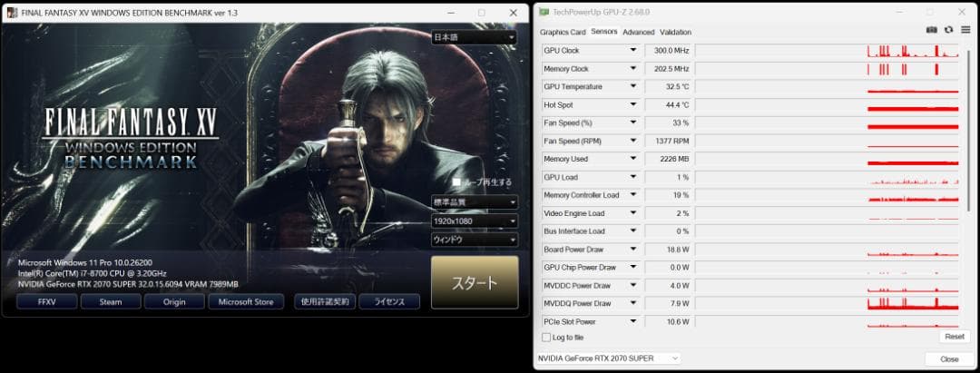The image size is (980, 373).
Task: Open the 標準品質 quality dropdown
Action: (x=475, y=202)
